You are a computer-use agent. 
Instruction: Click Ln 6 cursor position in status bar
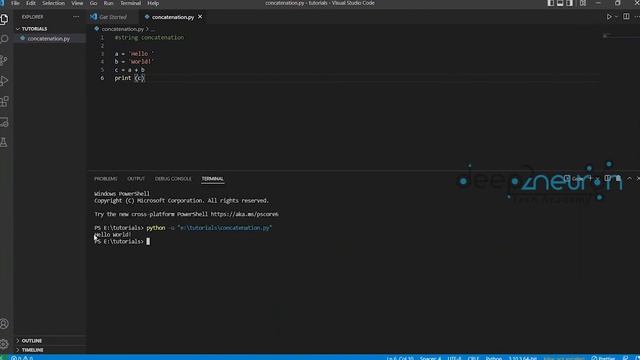click(x=400, y=358)
